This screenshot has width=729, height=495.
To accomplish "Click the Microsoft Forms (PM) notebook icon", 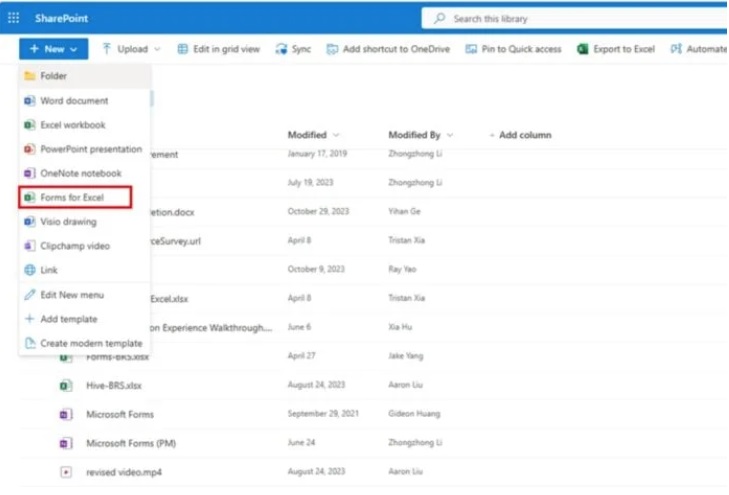I will [x=66, y=443].
